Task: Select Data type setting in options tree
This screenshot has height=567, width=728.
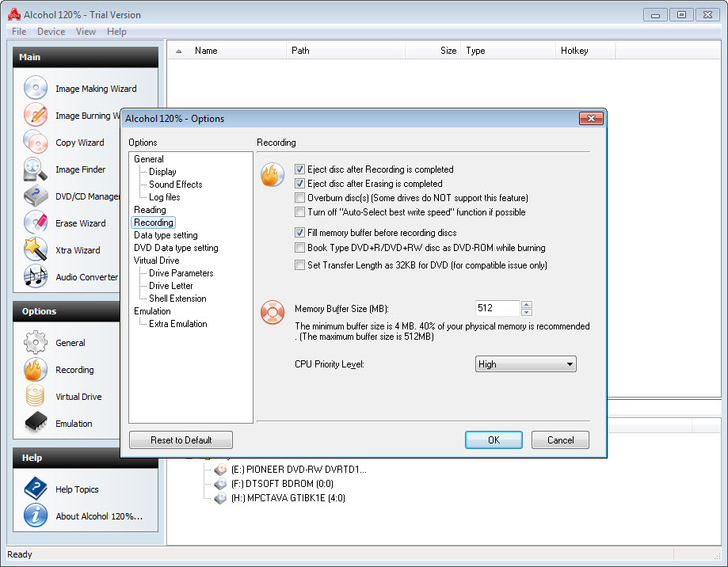Action: point(166,235)
